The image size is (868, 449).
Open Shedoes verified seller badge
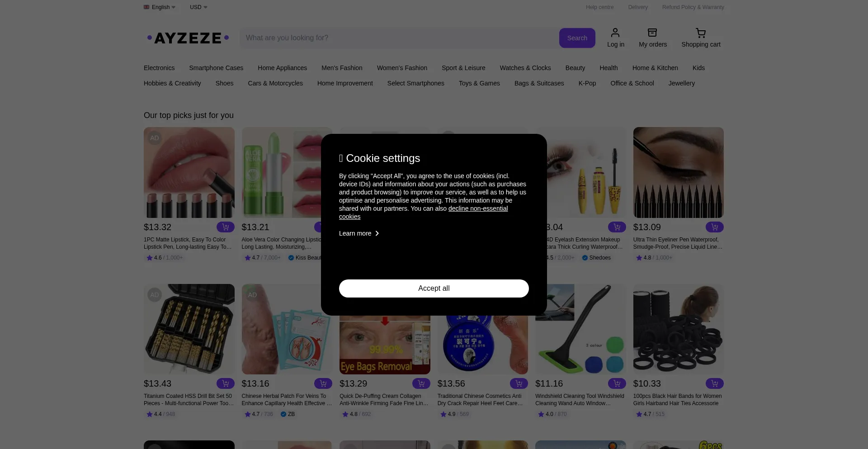596,258
